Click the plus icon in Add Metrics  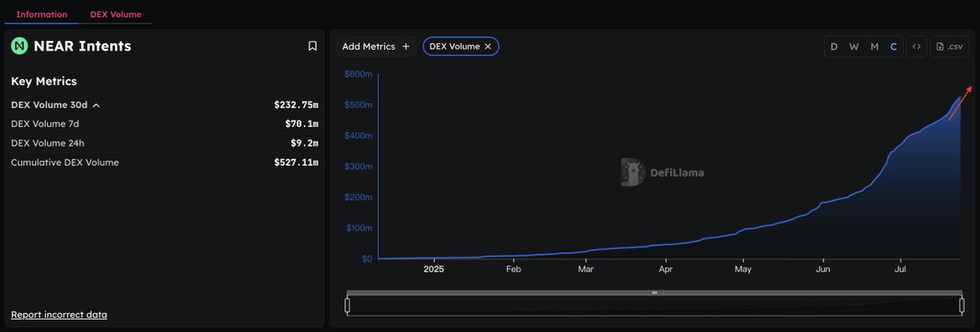tap(406, 47)
